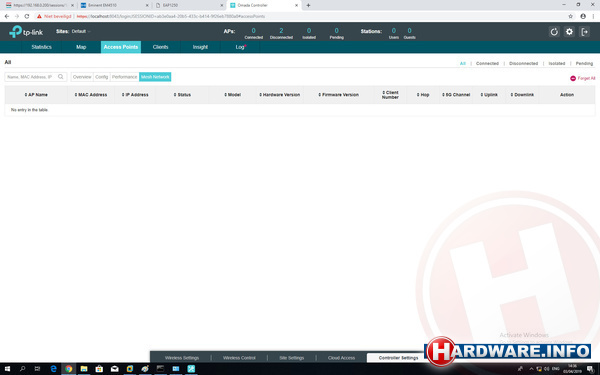600x375 pixels.
Task: Click the red Forget All icon
Action: click(573, 78)
